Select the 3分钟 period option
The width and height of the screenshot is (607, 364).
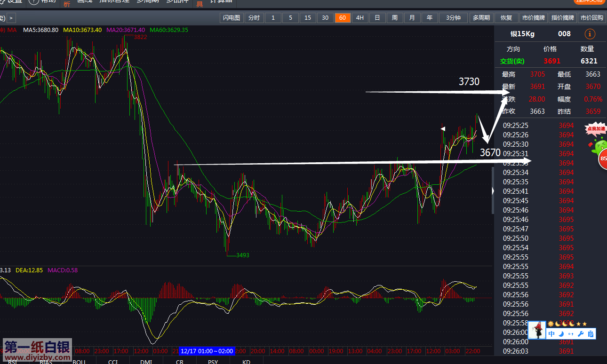pyautogui.click(x=453, y=18)
